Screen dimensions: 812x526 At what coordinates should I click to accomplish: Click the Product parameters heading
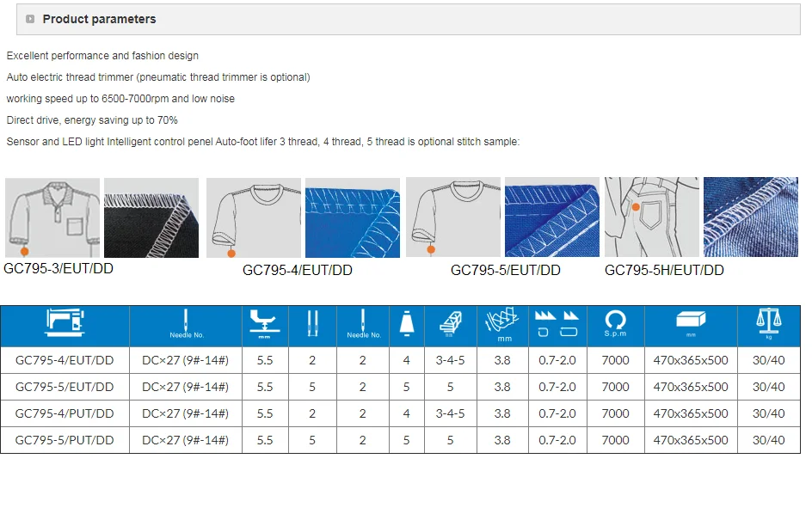coord(99,19)
